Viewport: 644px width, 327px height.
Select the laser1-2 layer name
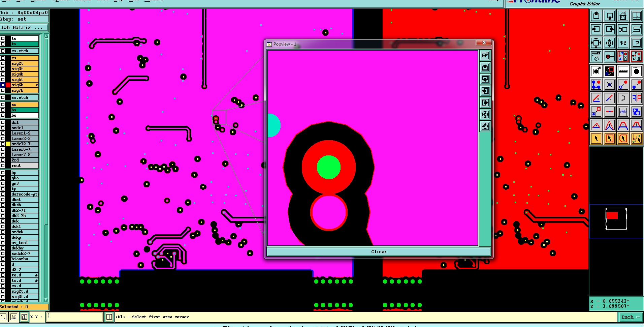click(25, 133)
